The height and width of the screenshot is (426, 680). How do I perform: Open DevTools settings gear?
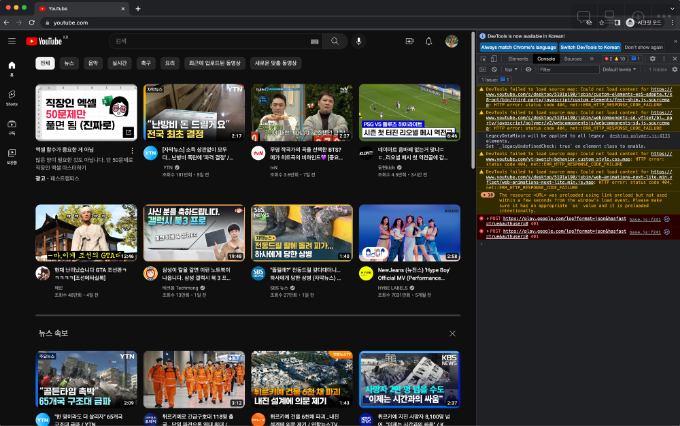pyautogui.click(x=652, y=59)
